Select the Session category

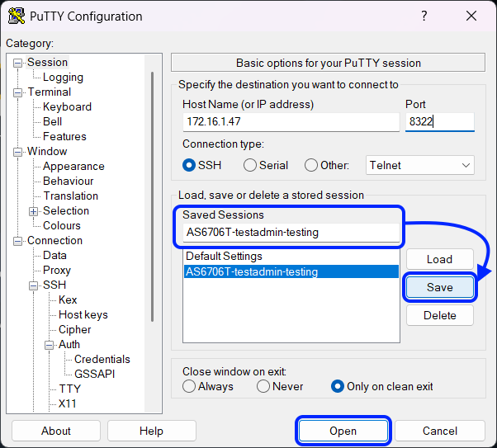coord(47,62)
